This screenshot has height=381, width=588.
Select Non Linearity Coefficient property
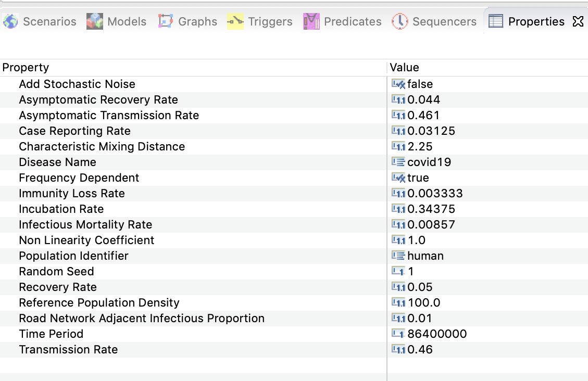tap(86, 240)
